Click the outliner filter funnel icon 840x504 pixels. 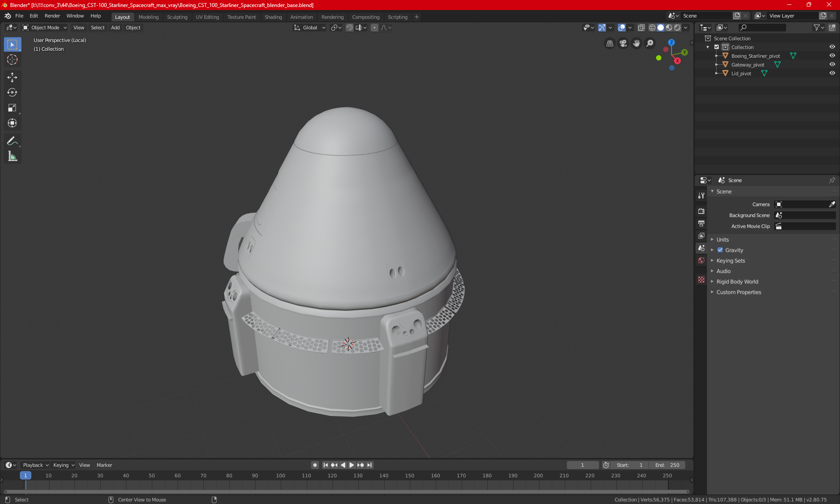[819, 28]
